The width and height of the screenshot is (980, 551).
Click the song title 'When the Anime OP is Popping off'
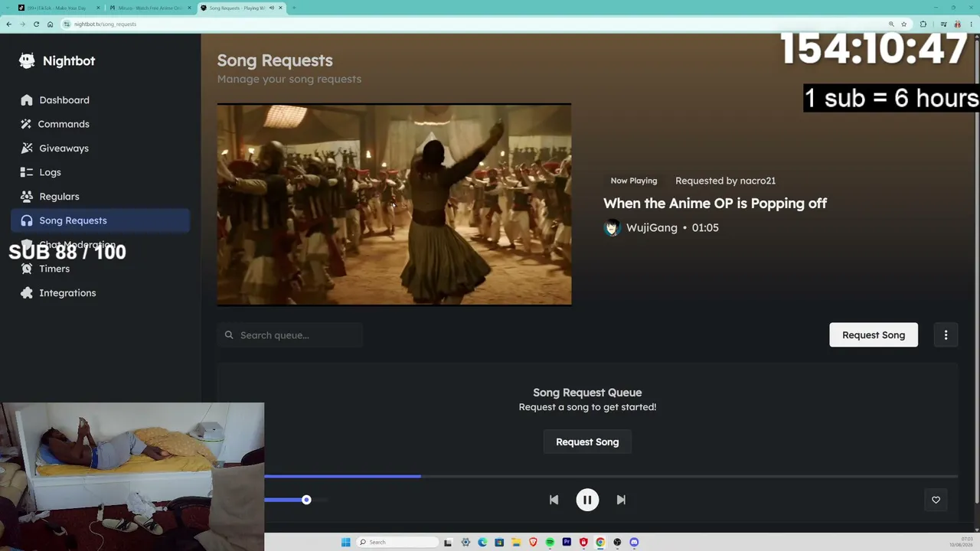[x=715, y=203]
